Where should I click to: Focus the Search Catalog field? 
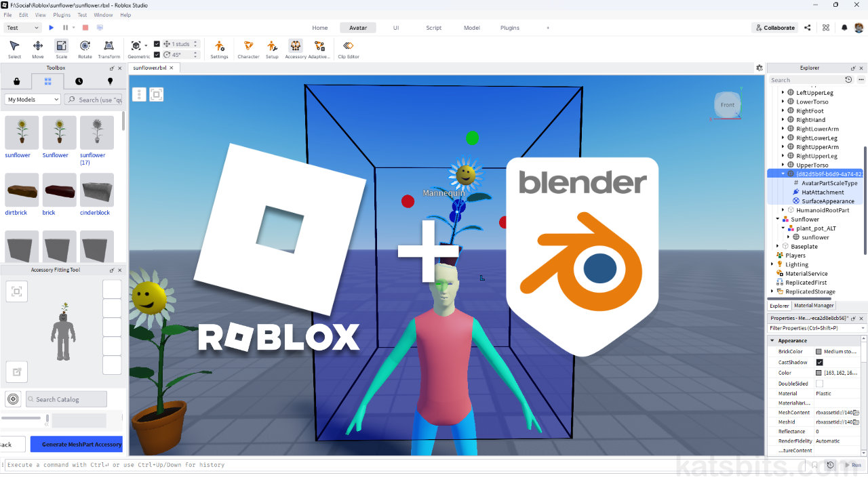(x=66, y=399)
